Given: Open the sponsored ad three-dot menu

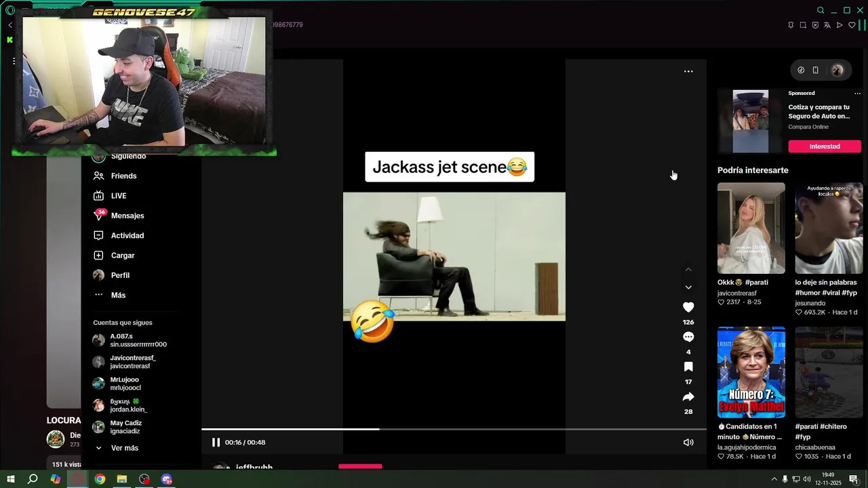Looking at the screenshot, I should click(857, 93).
